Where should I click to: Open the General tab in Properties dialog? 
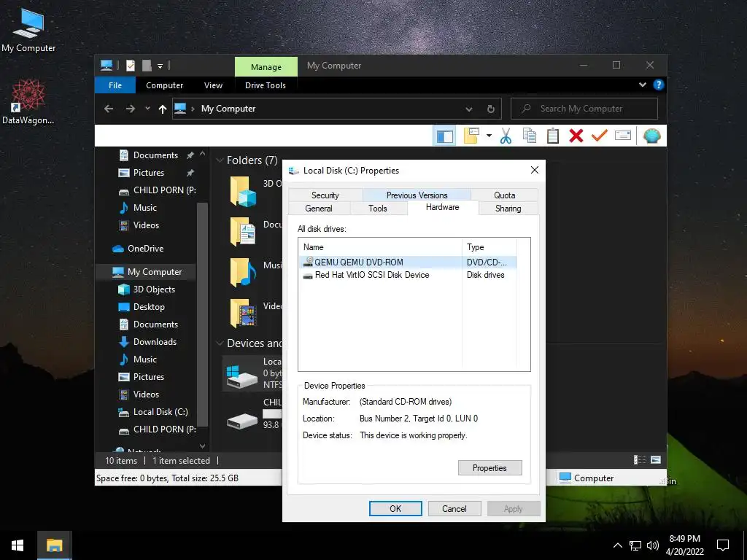click(x=319, y=209)
